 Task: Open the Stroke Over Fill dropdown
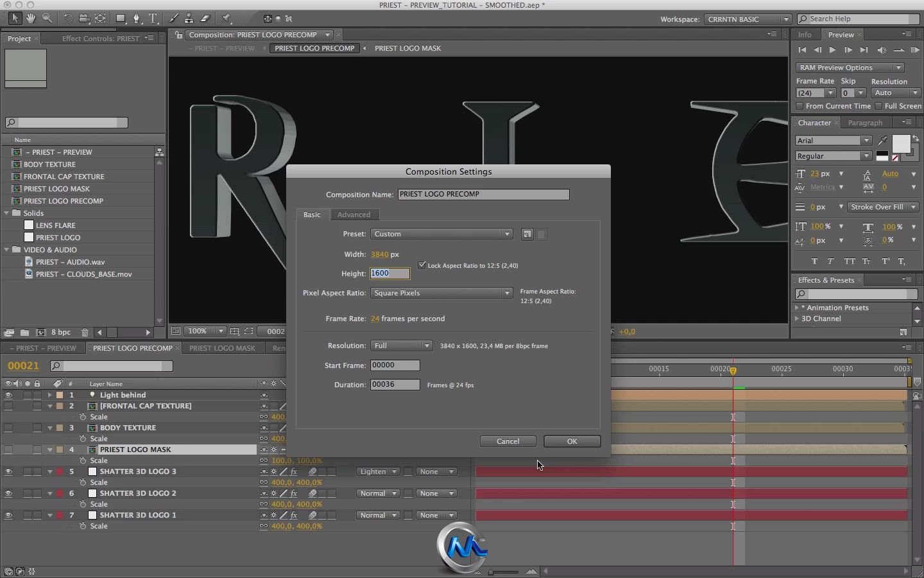pos(883,207)
